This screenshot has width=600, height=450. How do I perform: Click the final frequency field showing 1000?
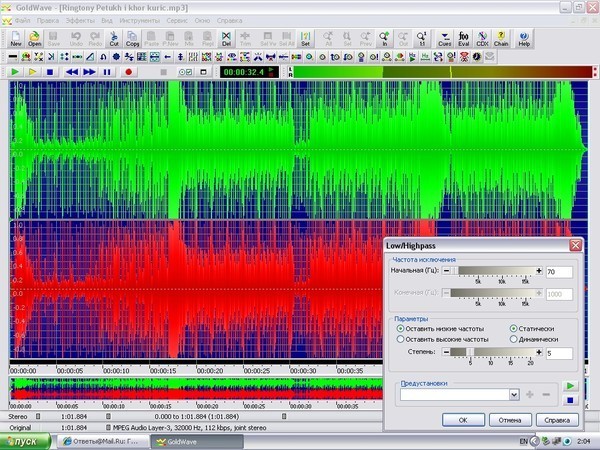(x=559, y=294)
